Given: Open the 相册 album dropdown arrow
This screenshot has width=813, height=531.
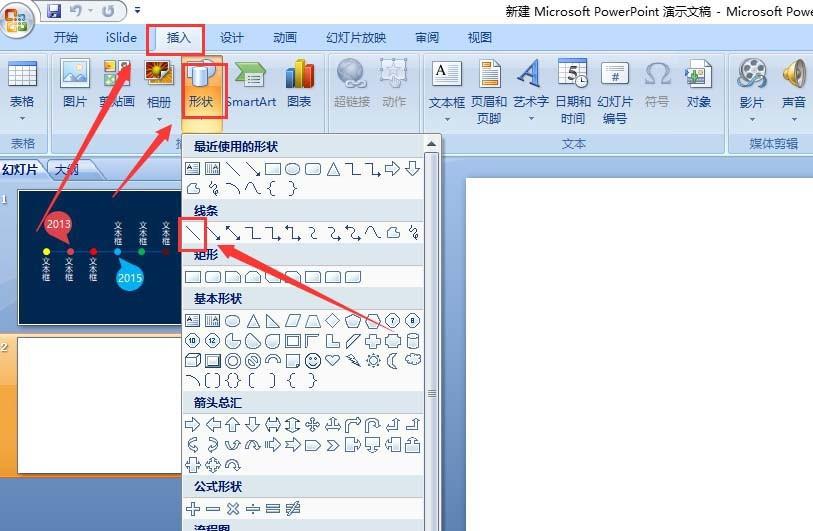Looking at the screenshot, I should 159,119.
